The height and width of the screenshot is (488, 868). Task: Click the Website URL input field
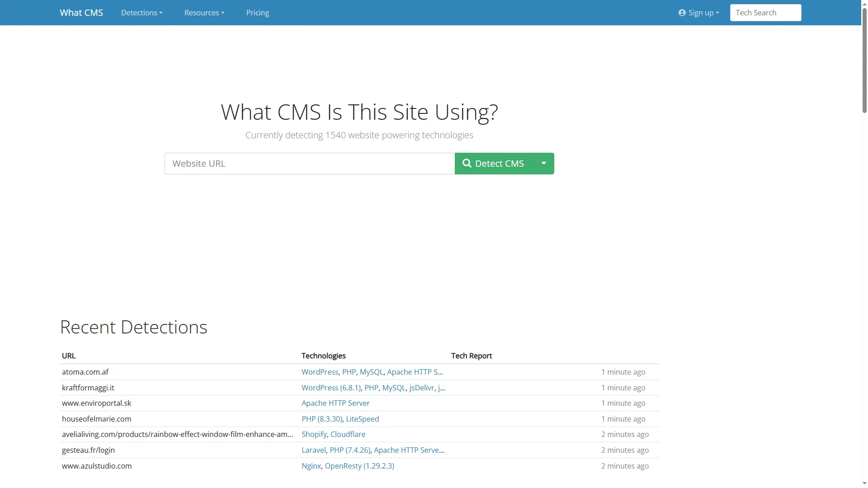click(x=310, y=164)
